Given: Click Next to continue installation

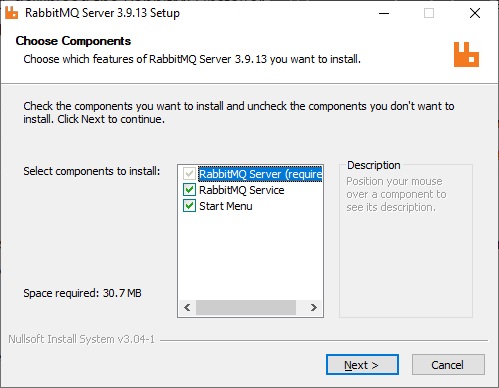Looking at the screenshot, I should pyautogui.click(x=362, y=365).
